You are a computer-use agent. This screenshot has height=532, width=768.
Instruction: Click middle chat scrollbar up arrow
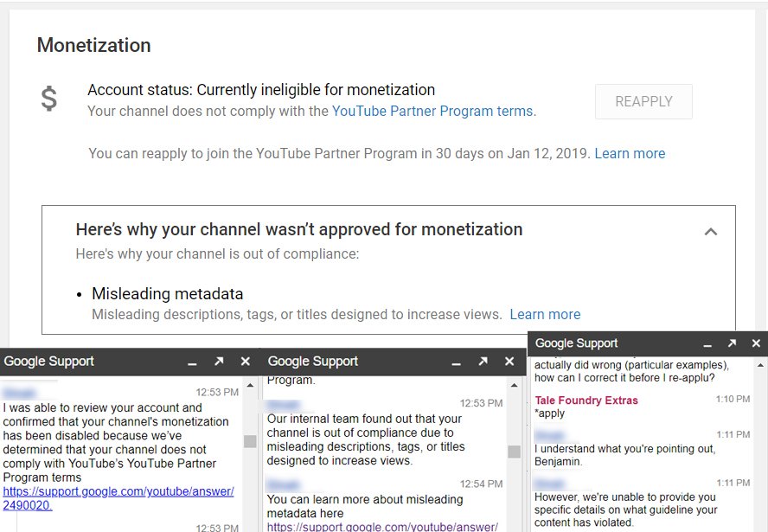[515, 386]
